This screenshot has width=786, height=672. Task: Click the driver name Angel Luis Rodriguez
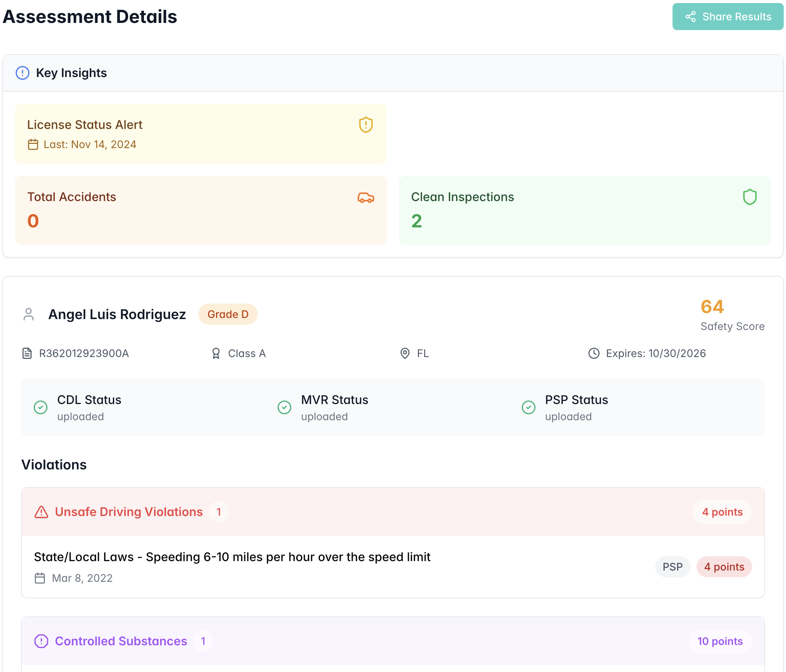pyautogui.click(x=117, y=314)
